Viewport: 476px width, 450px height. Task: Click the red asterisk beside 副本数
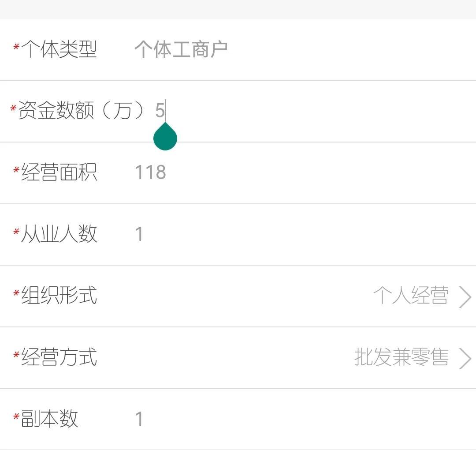(x=16, y=416)
